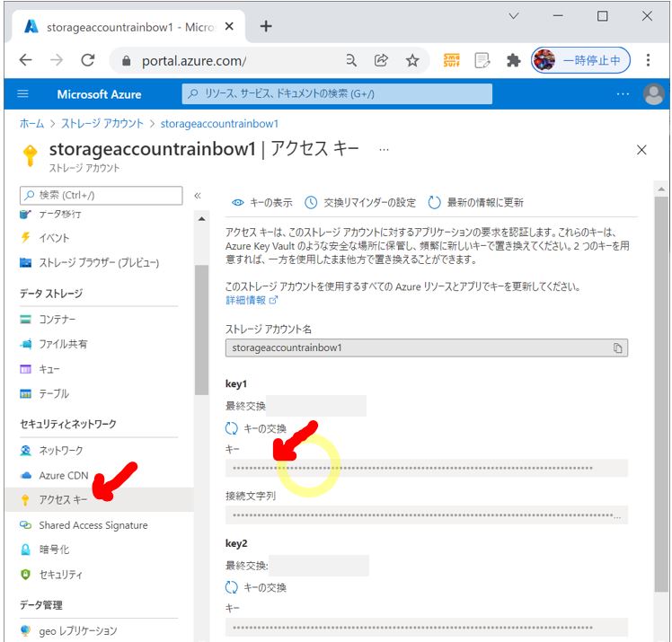Open the Chrome three-dot menu
This screenshot has height=642, width=672.
pos(648,60)
